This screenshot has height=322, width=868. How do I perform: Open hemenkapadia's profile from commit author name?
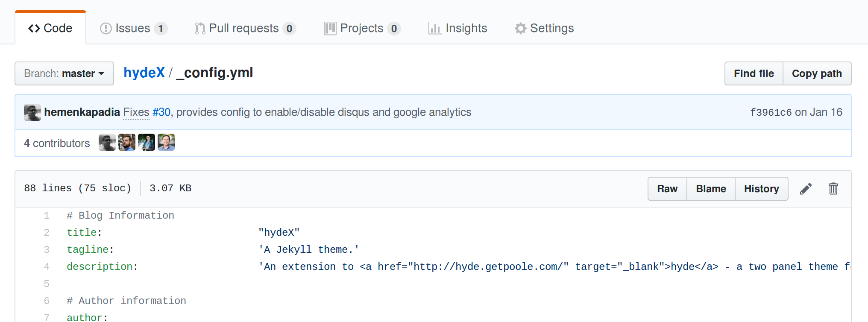[x=82, y=112]
